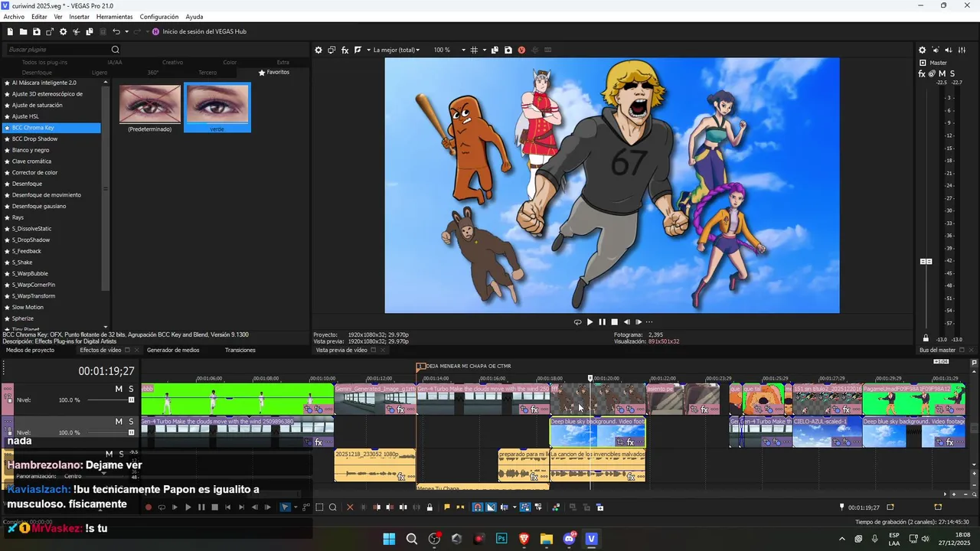Screen dimensions: 980x551
Task: Toggle split screen view in preview toolbar
Action: pos(358,50)
